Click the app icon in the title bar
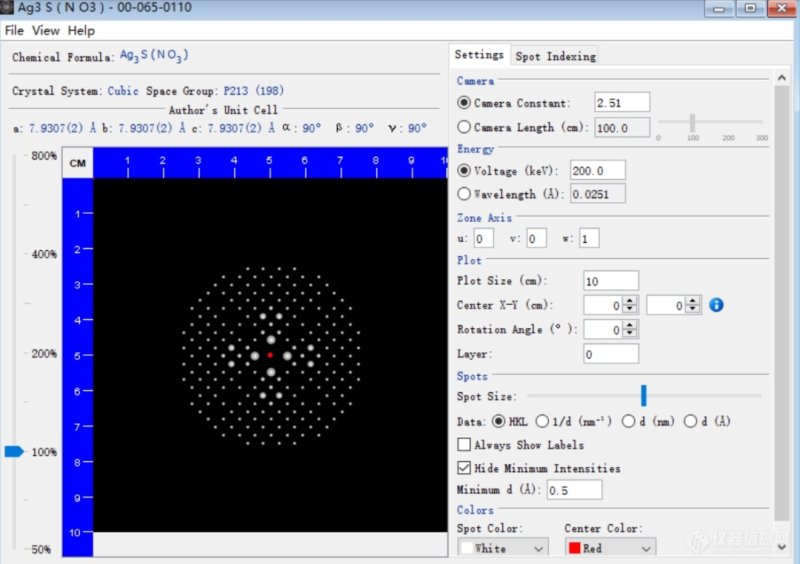This screenshot has height=564, width=800. (9, 8)
